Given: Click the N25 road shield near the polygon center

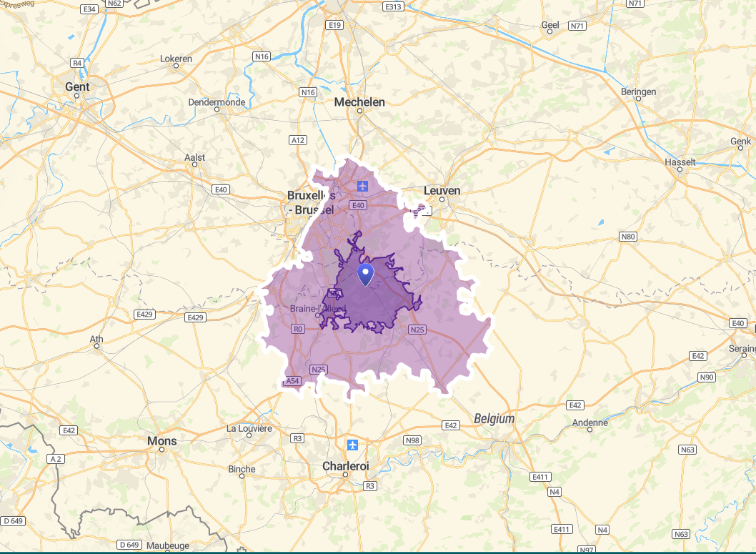Looking at the screenshot, I should click(416, 330).
